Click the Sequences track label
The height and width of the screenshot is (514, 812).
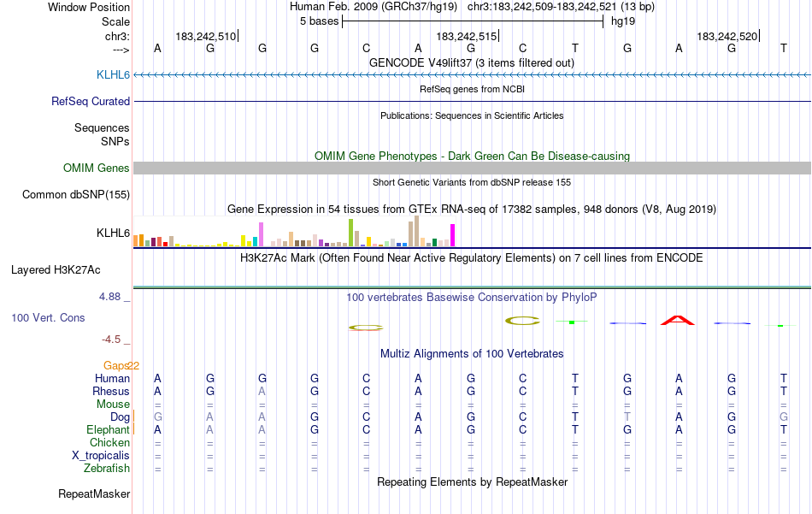[102, 127]
